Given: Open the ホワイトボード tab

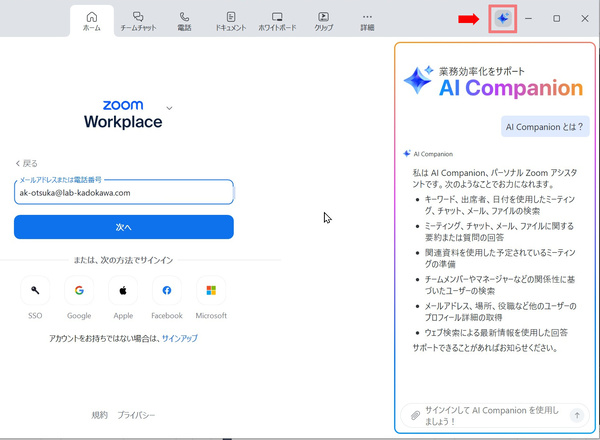Looking at the screenshot, I should [277, 21].
